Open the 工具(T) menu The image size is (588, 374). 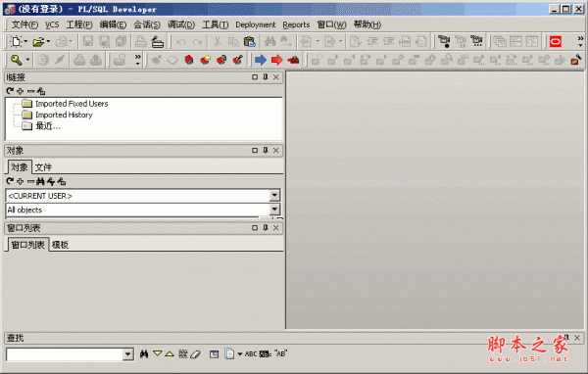216,24
